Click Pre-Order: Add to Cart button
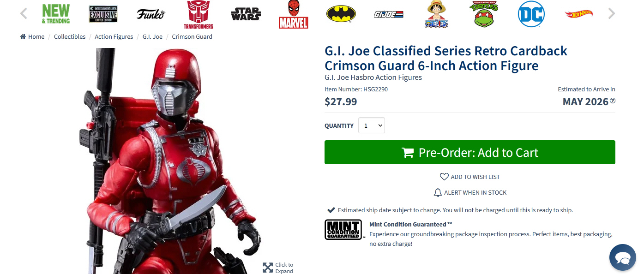The height and width of the screenshot is (274, 644). [470, 152]
